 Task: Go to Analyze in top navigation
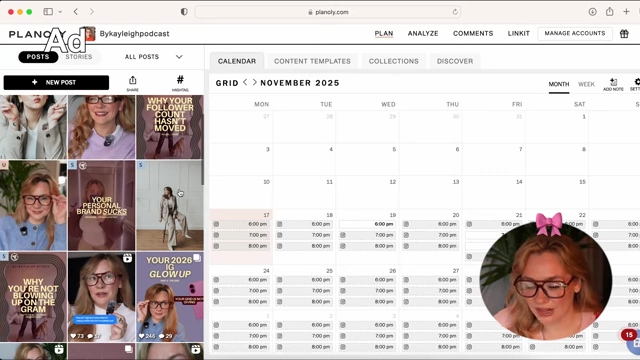[423, 33]
